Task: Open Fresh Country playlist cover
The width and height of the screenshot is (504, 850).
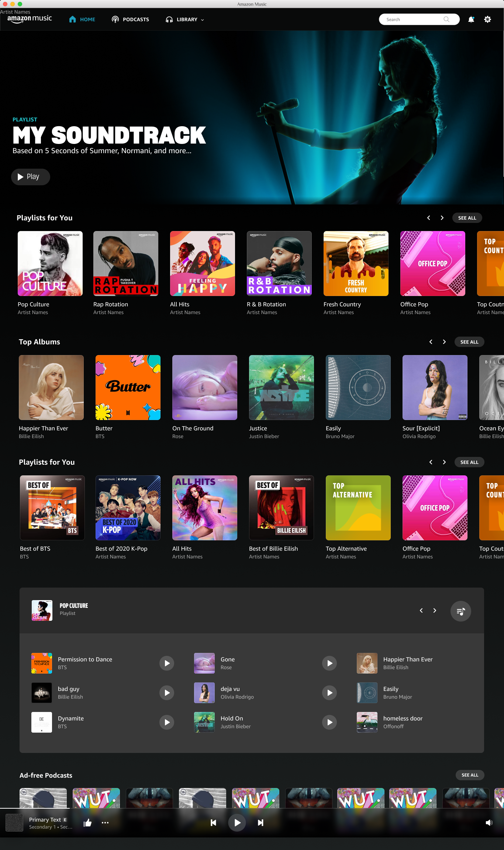Action: coord(356,264)
